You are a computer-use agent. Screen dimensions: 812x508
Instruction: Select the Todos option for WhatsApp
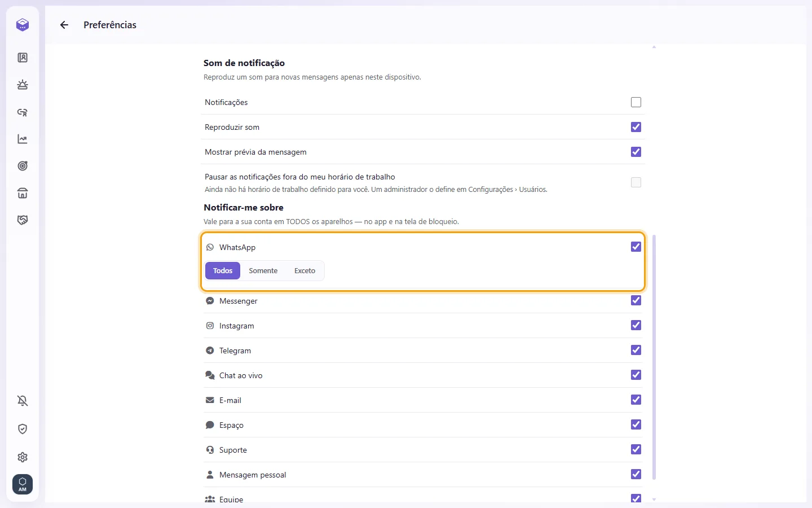pos(223,271)
